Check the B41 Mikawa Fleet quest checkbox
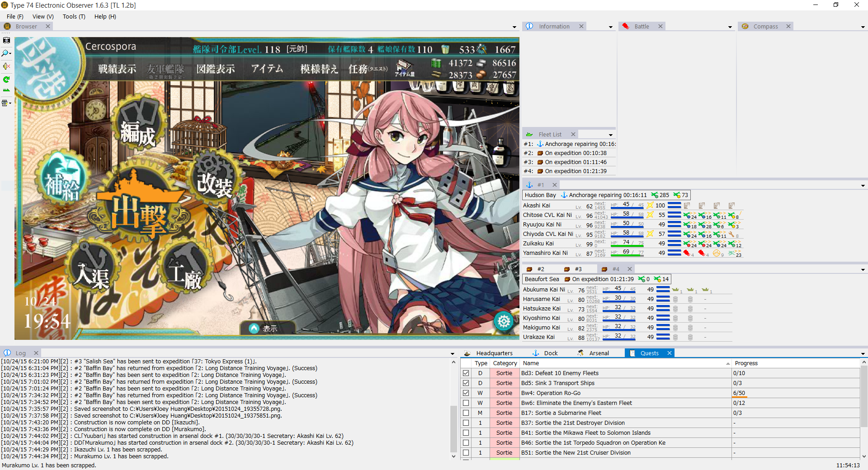The image size is (868, 470). (466, 433)
